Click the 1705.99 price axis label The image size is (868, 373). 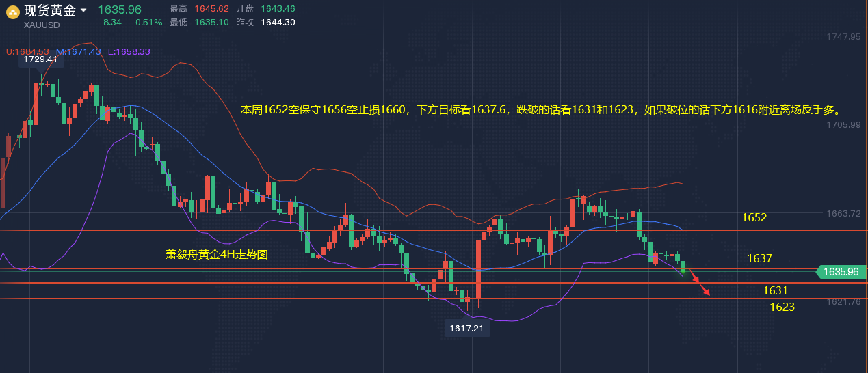(843, 125)
